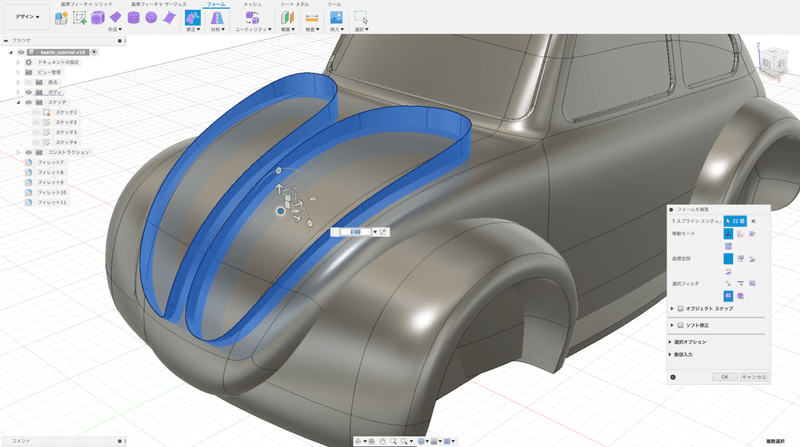
Task: Enable the オブジェクト スナップ checkbox
Action: point(680,309)
